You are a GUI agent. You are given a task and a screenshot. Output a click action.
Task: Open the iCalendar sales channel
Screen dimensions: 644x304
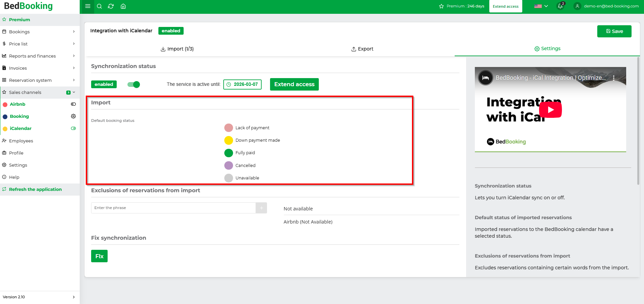coord(21,128)
